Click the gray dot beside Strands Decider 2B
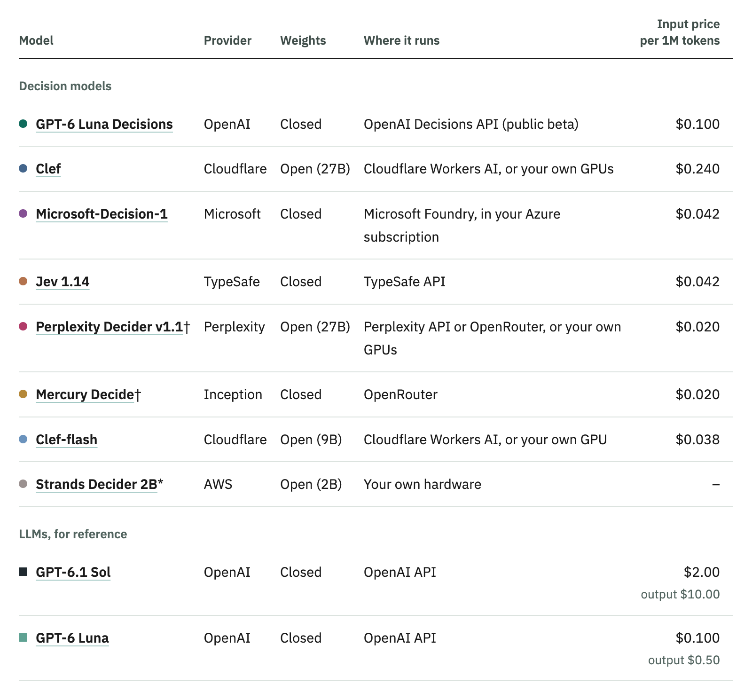752x700 pixels. point(23,484)
